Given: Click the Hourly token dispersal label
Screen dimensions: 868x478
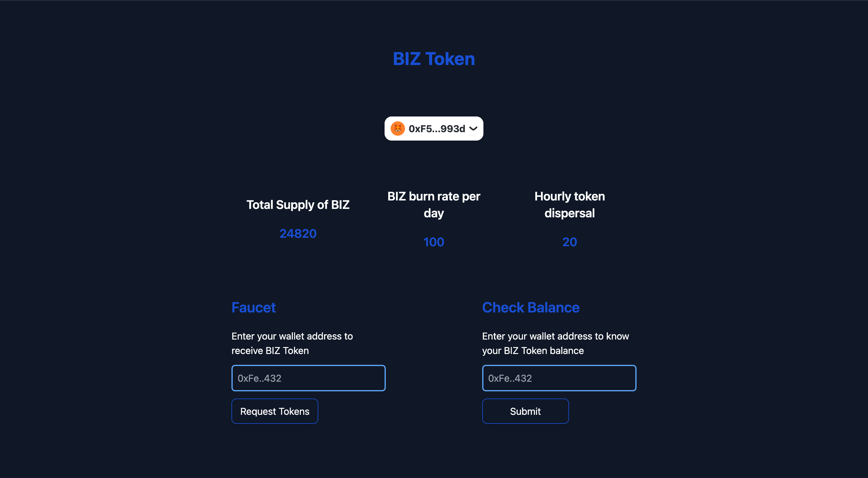Looking at the screenshot, I should [569, 205].
